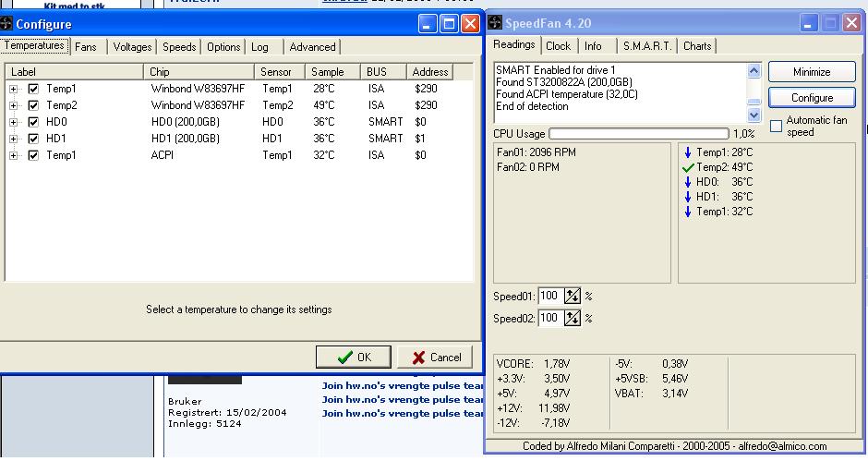Click the blue down arrow next to HD0: 36°C reading
Screen dimensions: 868x473
[688, 182]
